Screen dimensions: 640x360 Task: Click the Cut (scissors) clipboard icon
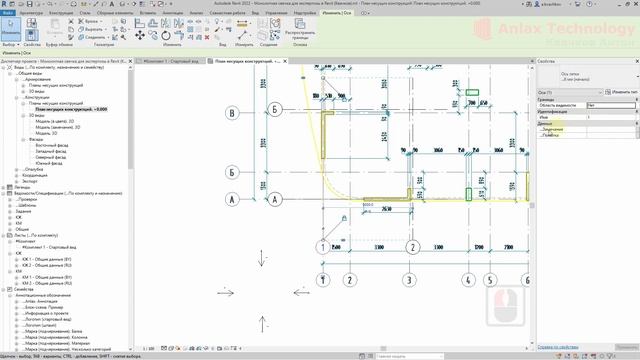pos(71,21)
